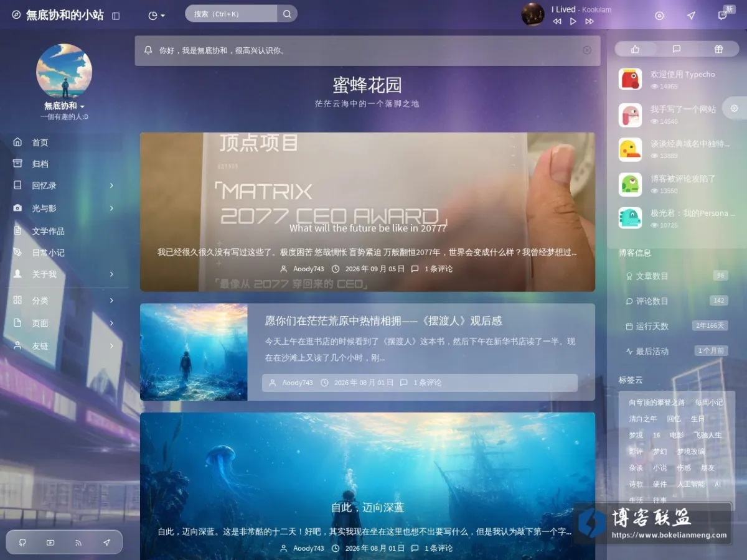Select the 飞驰人生 tag
Viewport: 747px width, 560px height.
[708, 435]
